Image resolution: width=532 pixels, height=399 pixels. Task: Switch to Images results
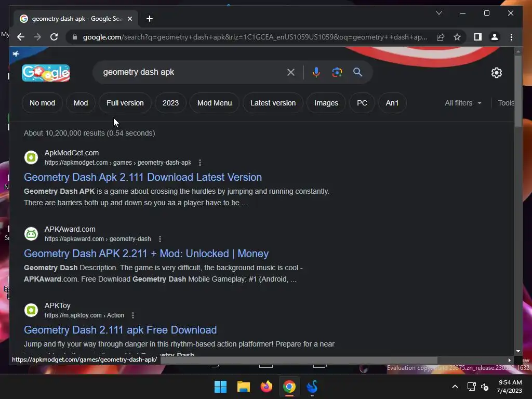pos(326,103)
